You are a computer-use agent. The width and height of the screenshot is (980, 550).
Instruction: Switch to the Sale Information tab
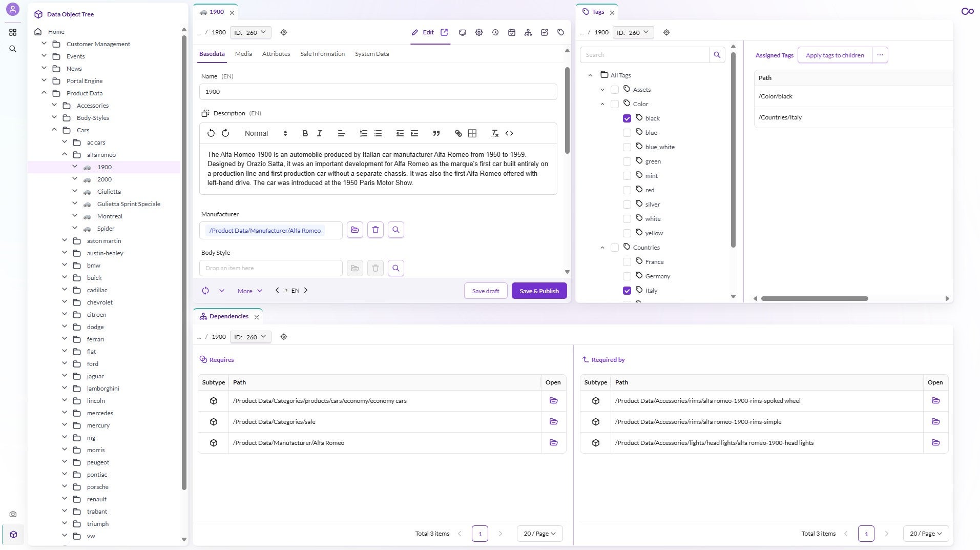click(x=323, y=54)
